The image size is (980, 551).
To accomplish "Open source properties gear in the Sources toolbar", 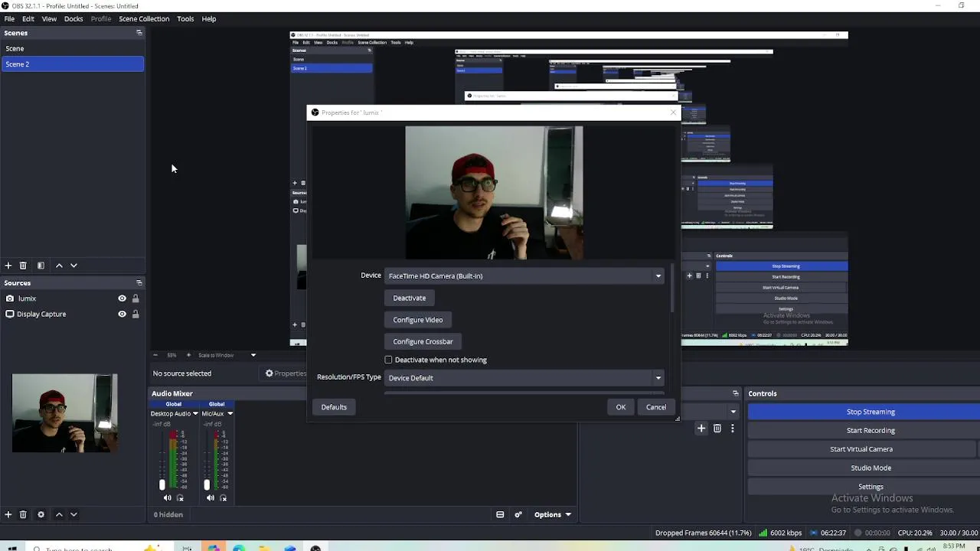I will pos(41,515).
